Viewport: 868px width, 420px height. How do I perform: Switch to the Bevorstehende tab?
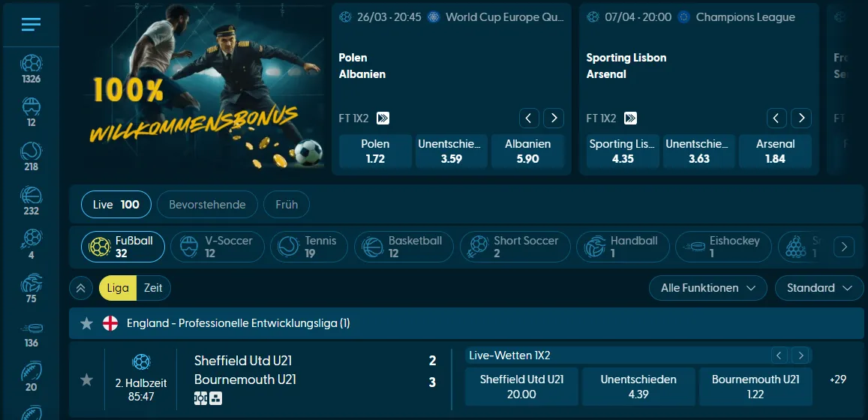click(207, 204)
